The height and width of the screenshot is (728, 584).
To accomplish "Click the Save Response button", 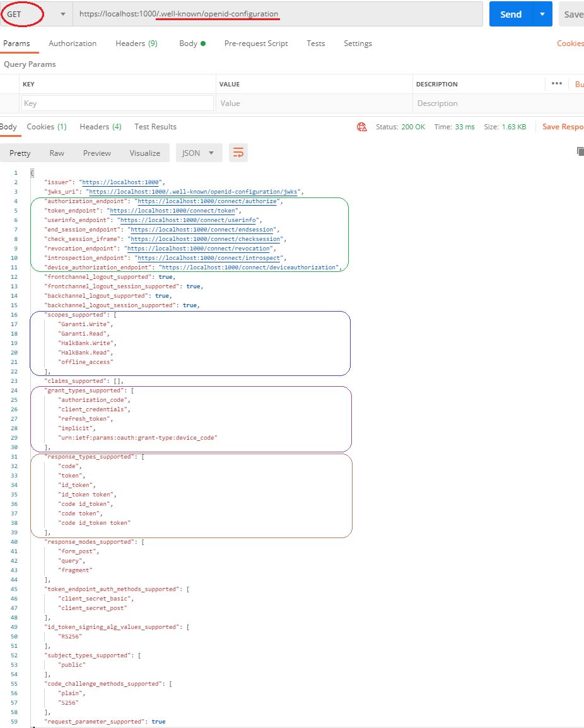I will tap(563, 127).
